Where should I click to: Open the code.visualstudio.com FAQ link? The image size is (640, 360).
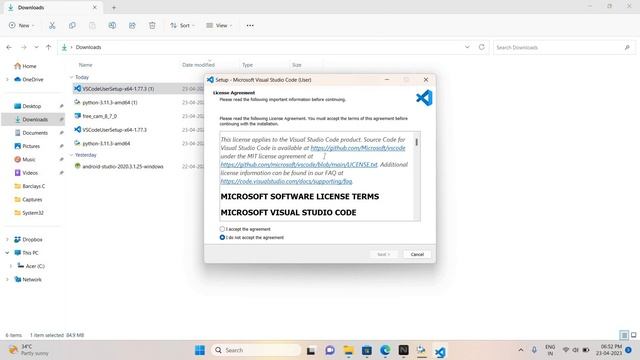pos(286,181)
